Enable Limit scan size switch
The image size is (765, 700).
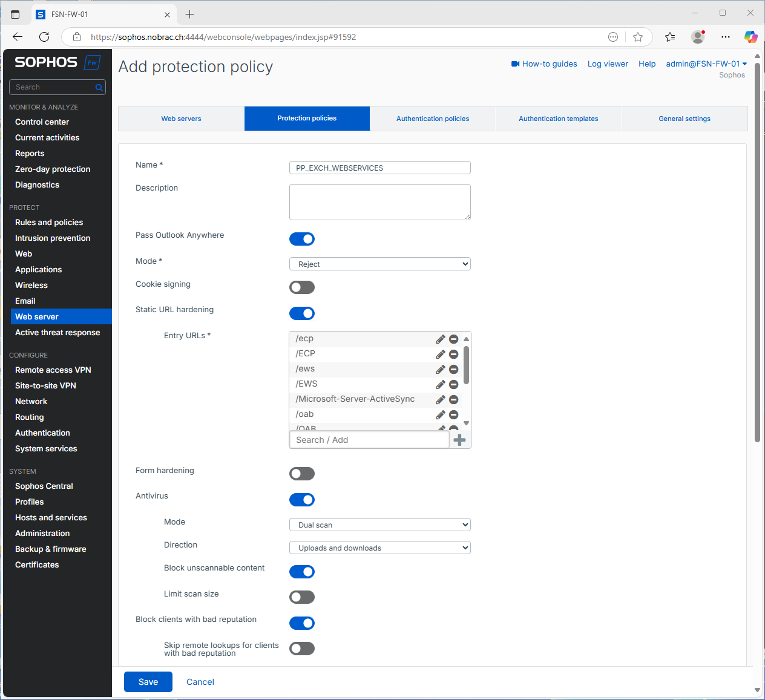302,597
